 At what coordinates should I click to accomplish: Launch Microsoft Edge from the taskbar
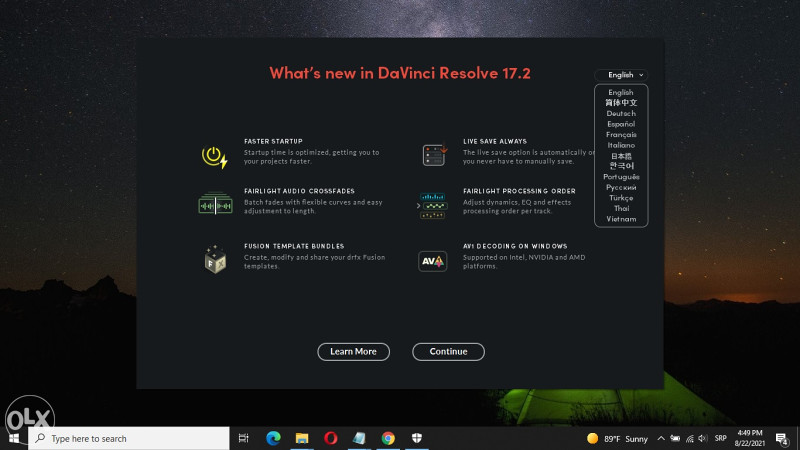pos(273,438)
